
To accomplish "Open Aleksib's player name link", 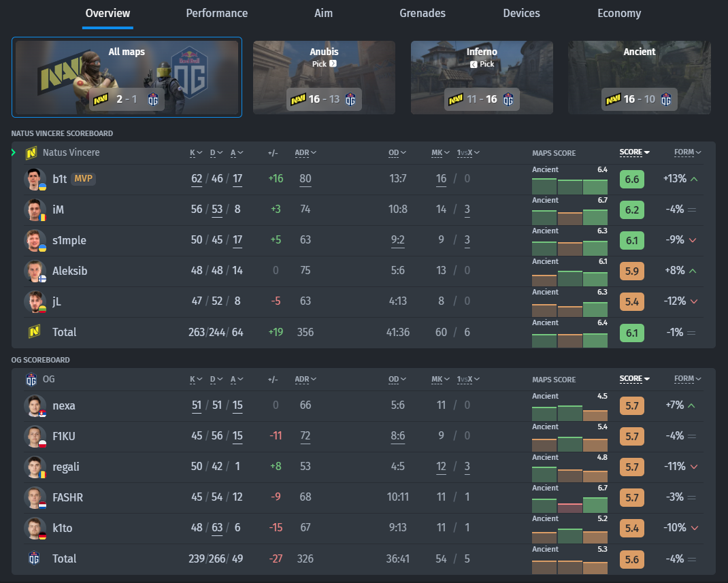I will [x=69, y=271].
